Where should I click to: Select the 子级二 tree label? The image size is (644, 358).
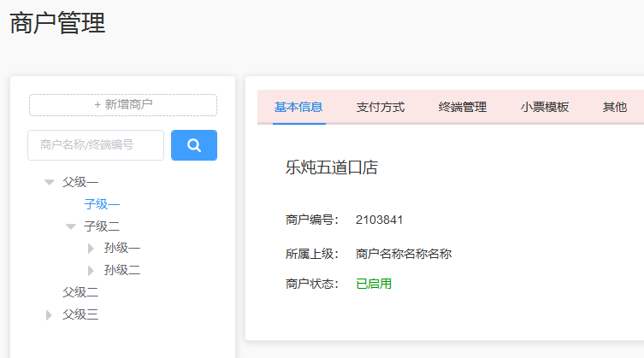[x=102, y=226]
